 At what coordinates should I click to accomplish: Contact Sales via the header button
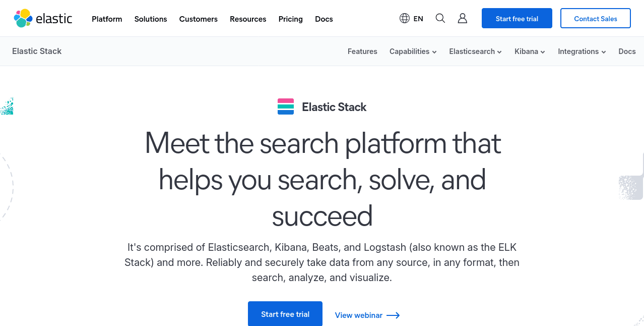pyautogui.click(x=596, y=18)
